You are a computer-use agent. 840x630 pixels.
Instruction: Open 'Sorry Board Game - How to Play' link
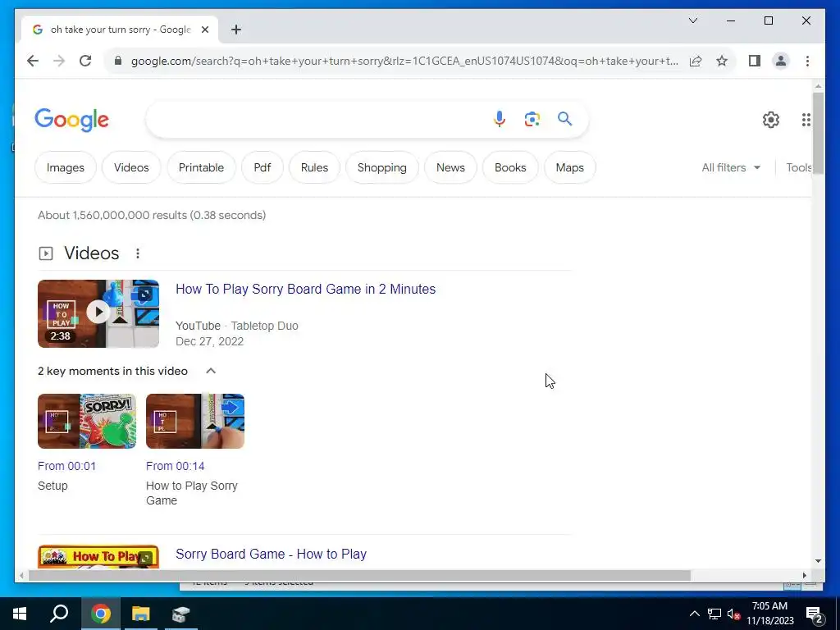point(271,554)
